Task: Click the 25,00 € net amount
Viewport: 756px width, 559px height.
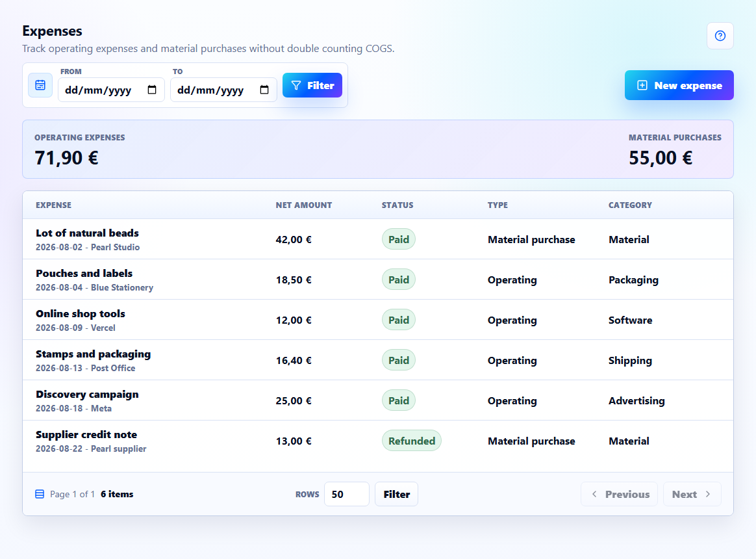Action: click(294, 400)
